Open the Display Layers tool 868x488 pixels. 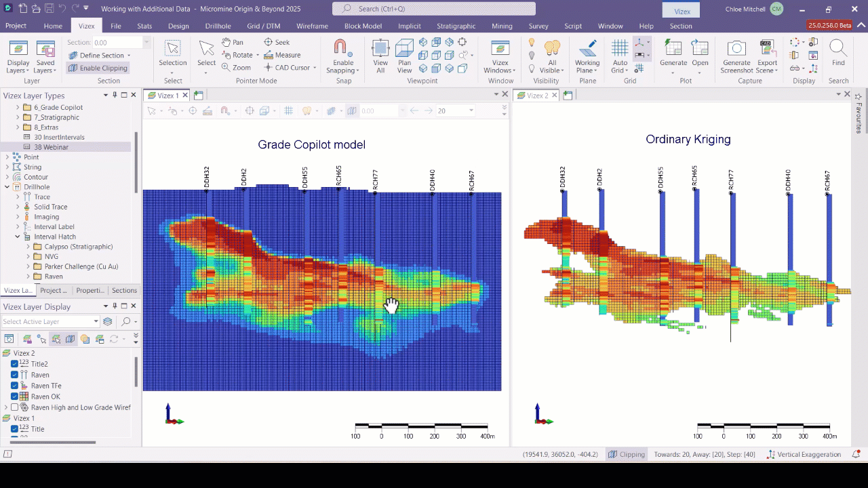(18, 57)
